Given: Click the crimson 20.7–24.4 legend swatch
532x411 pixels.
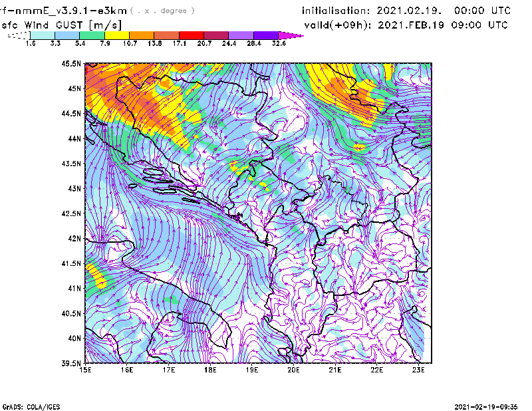Looking at the screenshot, I should [216, 35].
